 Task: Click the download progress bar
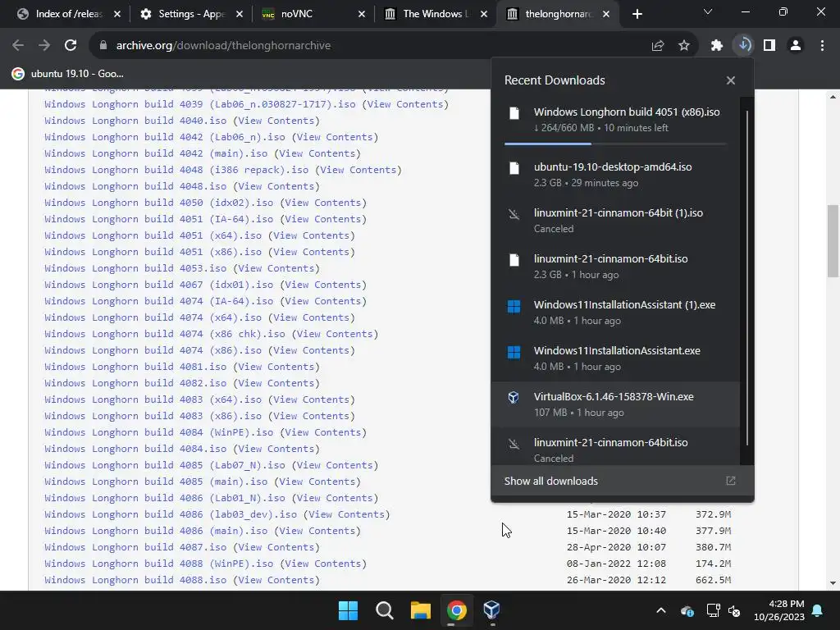615,144
